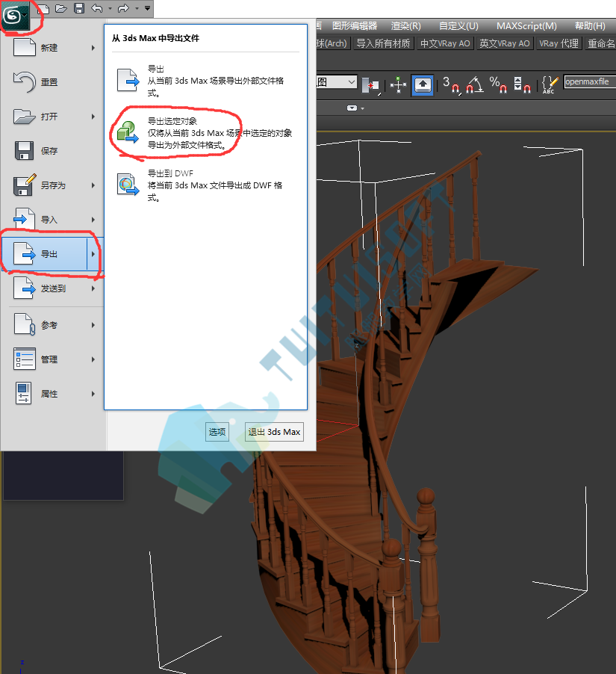
Task: Click the 发送到 (Send To) menu entry
Action: click(52, 288)
